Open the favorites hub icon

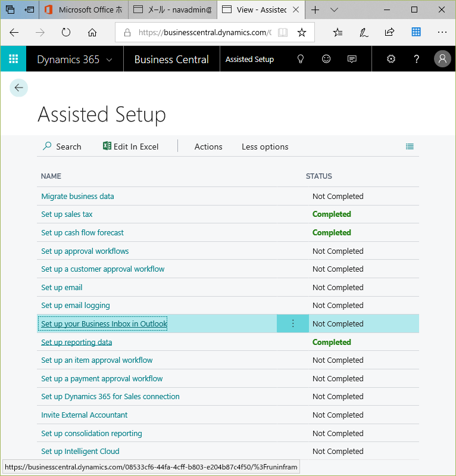tap(338, 32)
